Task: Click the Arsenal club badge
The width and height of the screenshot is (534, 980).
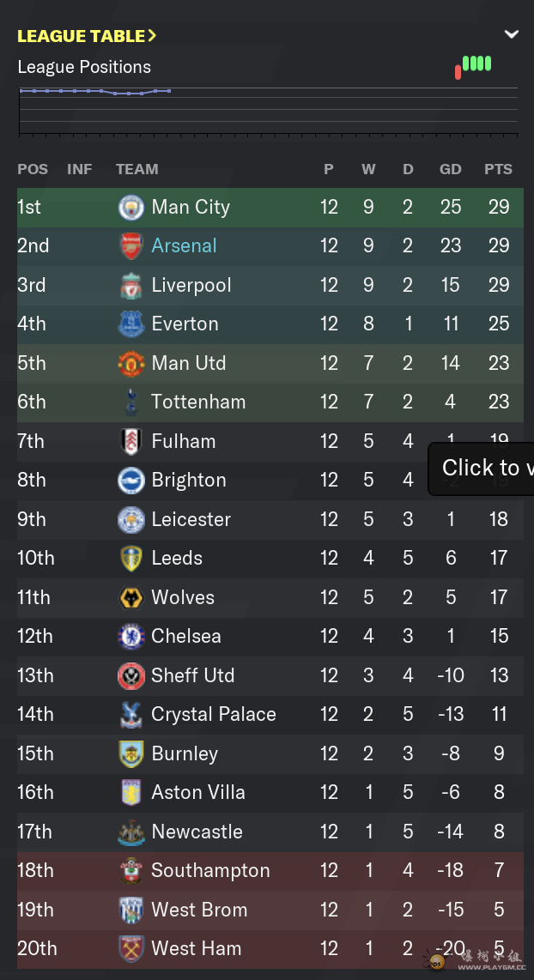Action: click(131, 246)
